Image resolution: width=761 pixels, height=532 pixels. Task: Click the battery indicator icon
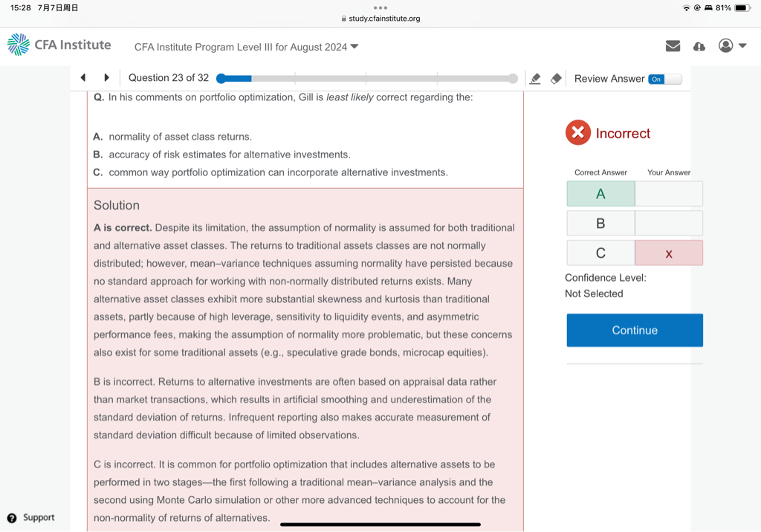742,7
